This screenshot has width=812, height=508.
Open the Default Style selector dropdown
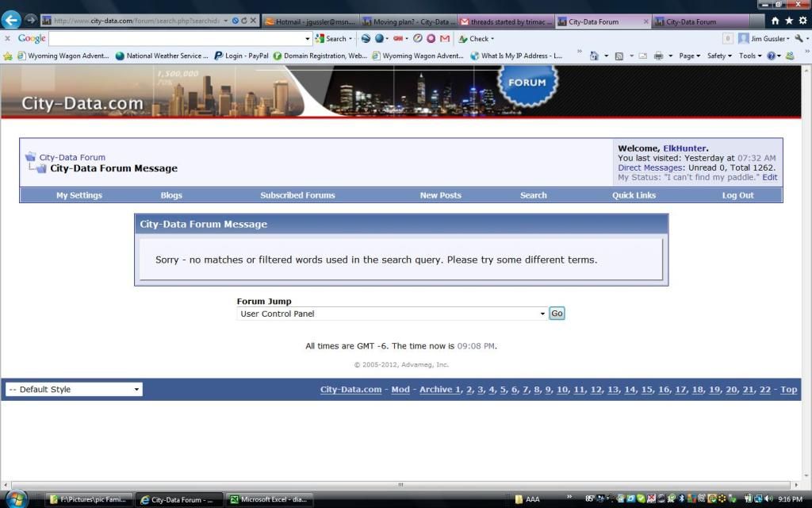74,389
